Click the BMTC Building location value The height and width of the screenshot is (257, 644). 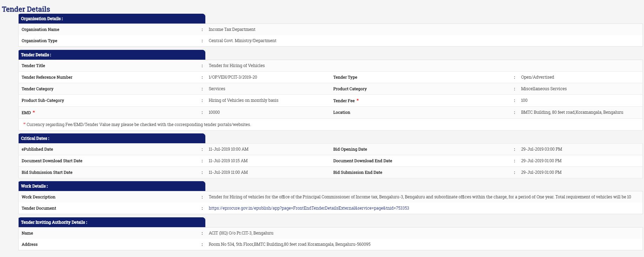coord(572,112)
